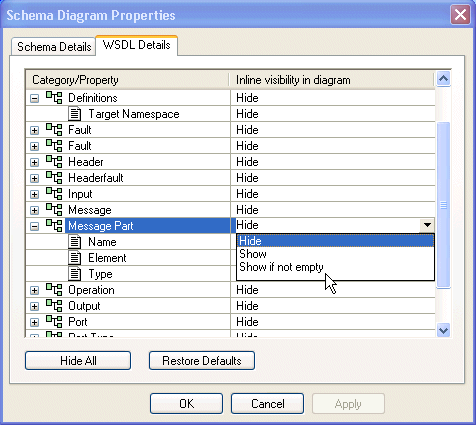Confirm with the OK button
476x425 pixels.
click(x=186, y=404)
